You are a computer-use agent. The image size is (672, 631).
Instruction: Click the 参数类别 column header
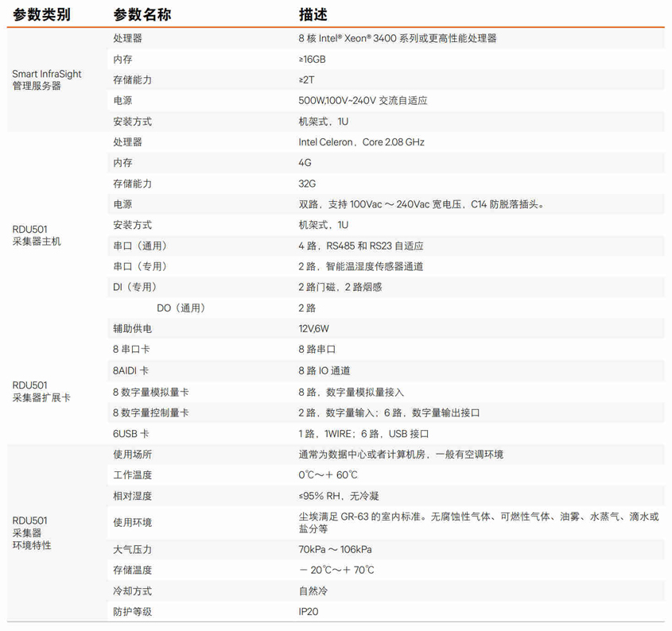pyautogui.click(x=41, y=14)
